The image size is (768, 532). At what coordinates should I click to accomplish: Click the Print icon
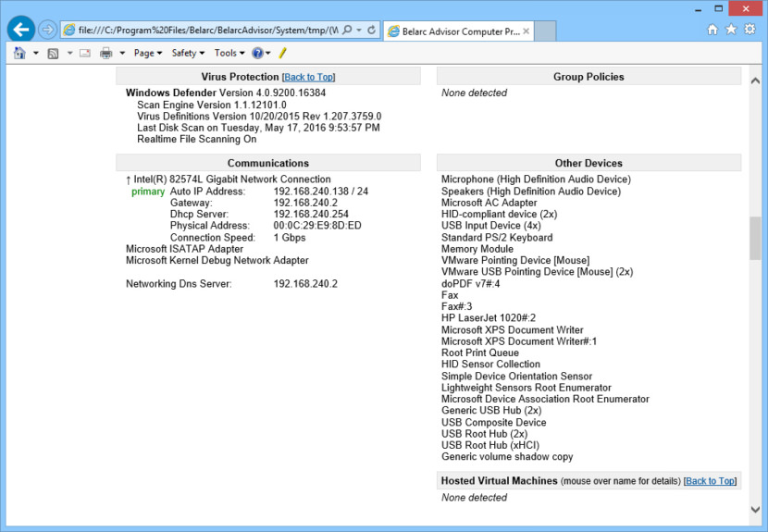[105, 53]
